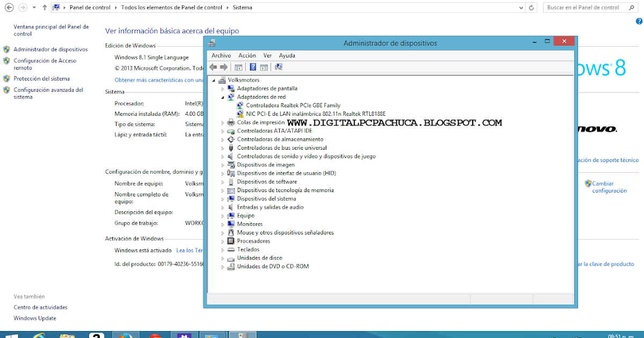Click the Dispositivos de imagen camera icon
The width and height of the screenshot is (644, 338).
pos(231,165)
